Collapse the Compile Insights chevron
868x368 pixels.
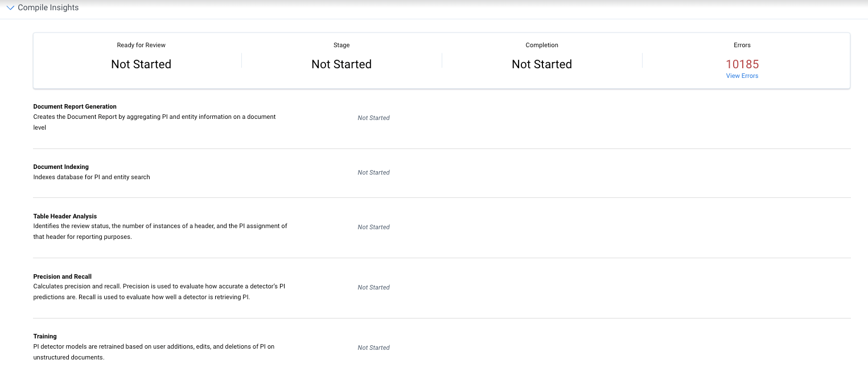pos(10,8)
